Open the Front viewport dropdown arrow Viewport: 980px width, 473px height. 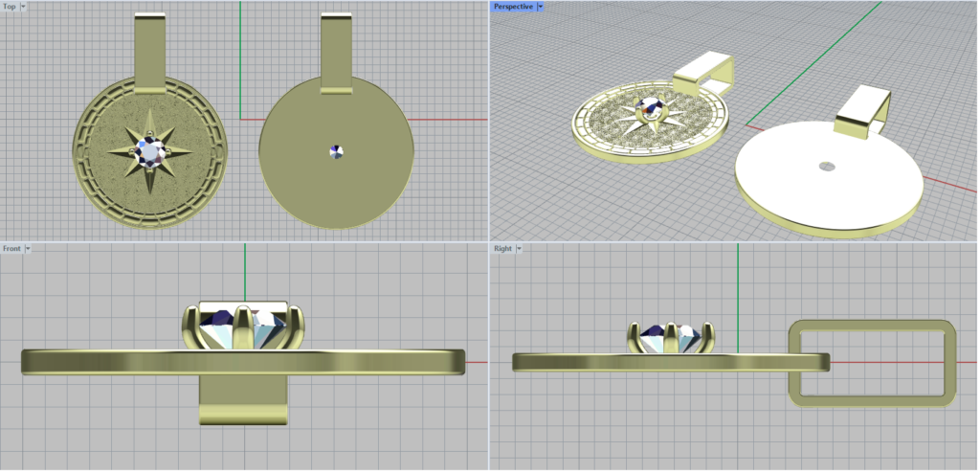(x=29, y=249)
